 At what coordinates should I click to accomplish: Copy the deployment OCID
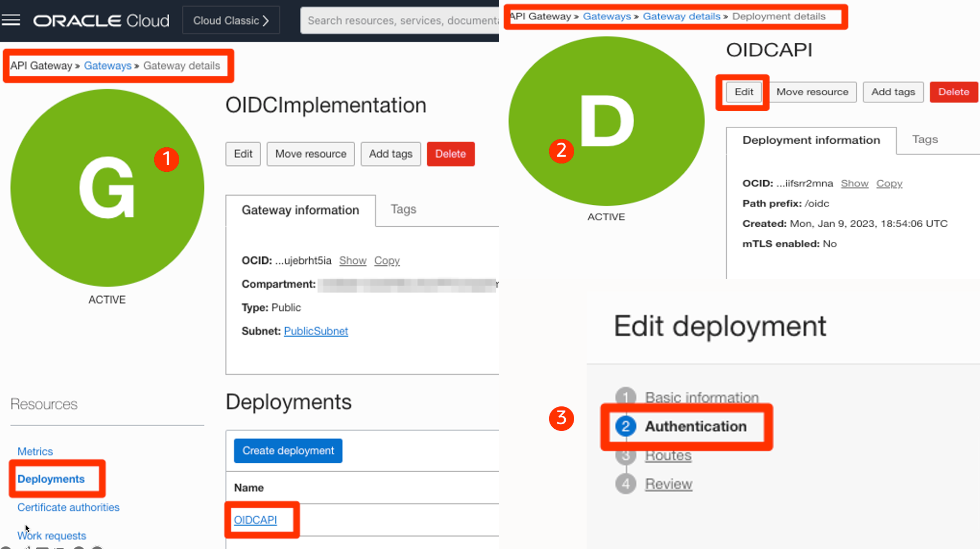(889, 183)
